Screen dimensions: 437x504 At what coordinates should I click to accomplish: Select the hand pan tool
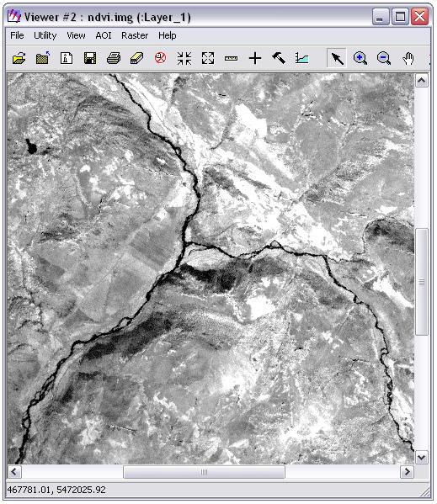(x=408, y=59)
